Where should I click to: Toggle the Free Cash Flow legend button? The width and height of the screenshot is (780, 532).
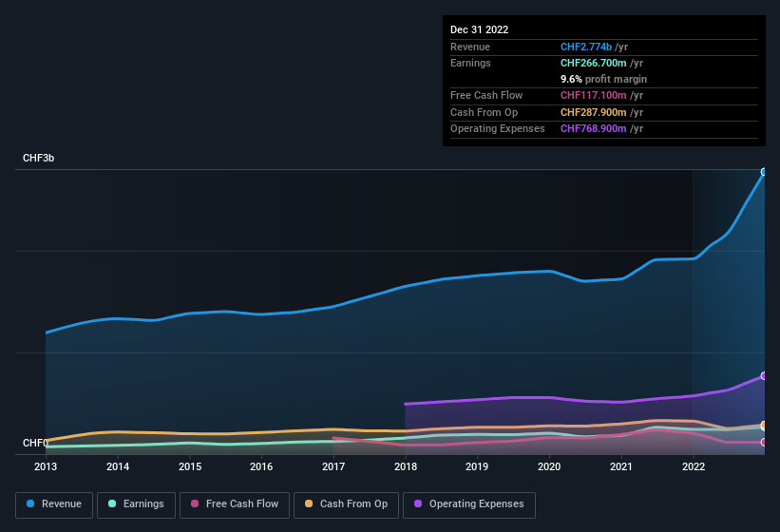(x=235, y=504)
